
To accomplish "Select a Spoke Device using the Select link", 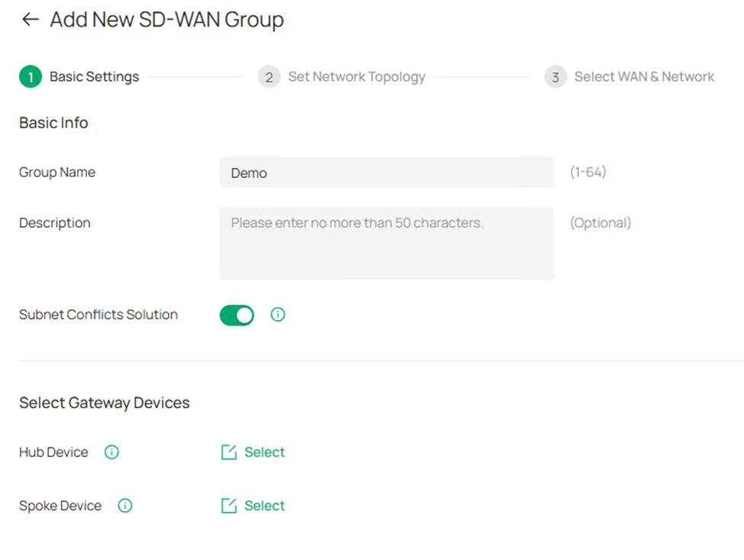I will tap(265, 506).
